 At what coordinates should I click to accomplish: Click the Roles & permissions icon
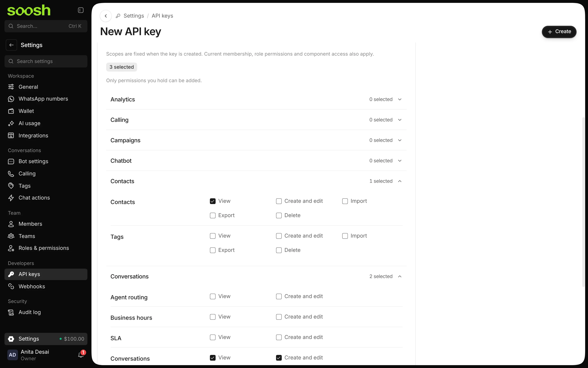point(11,248)
